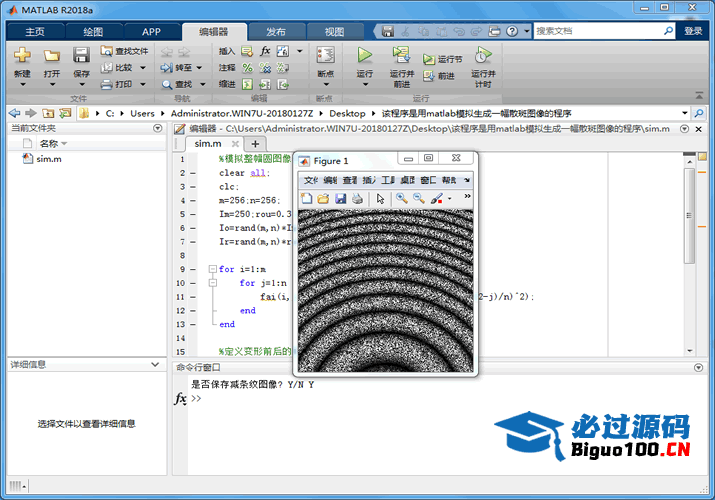Open the editor actions dropdown circle
The width and height of the screenshot is (715, 500).
(684, 129)
